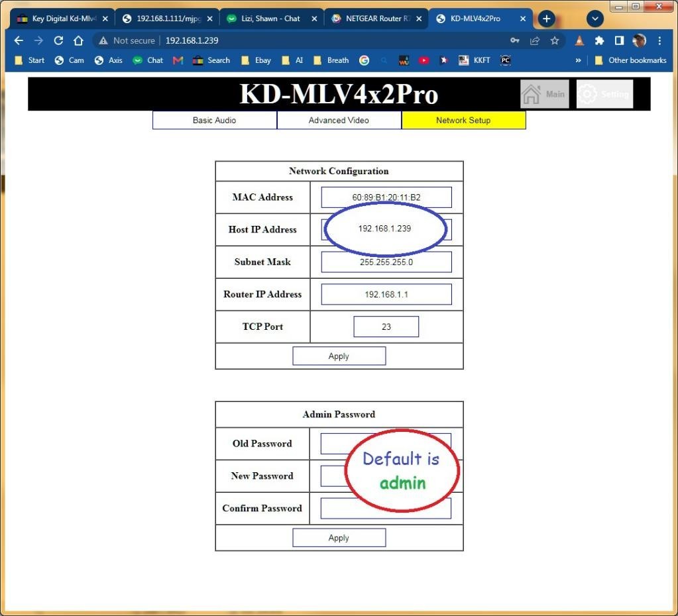Apply the Admin Password change

point(339,537)
